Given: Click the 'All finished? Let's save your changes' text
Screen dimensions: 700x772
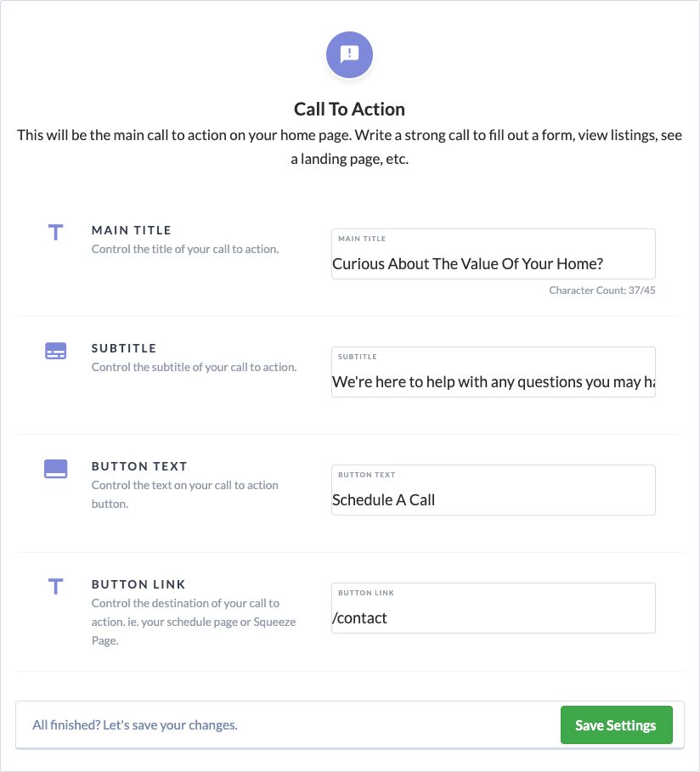Looking at the screenshot, I should (135, 725).
